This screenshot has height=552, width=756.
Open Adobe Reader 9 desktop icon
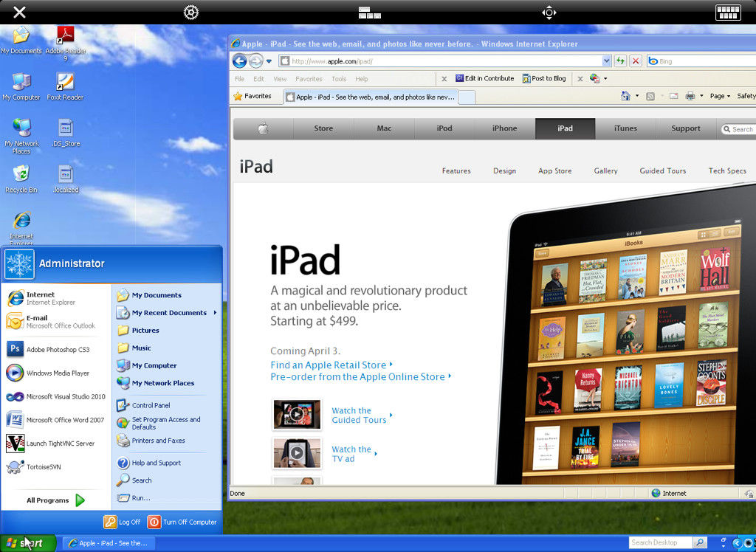pos(66,44)
